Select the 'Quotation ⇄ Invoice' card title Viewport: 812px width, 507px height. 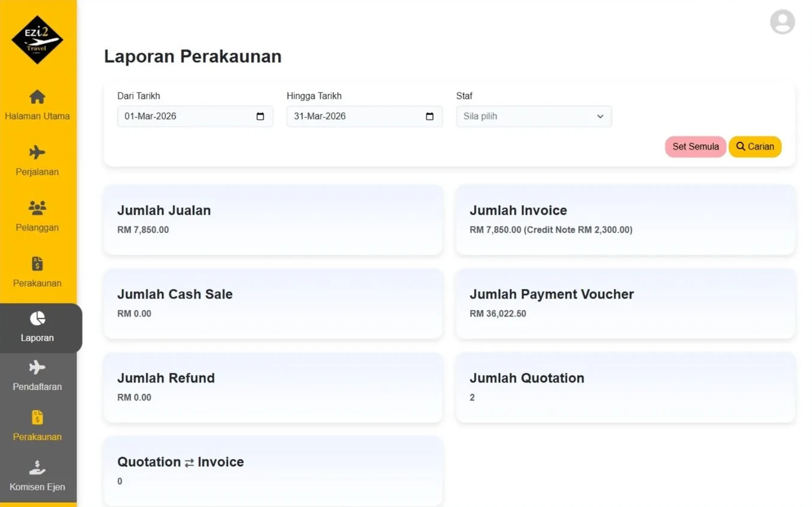click(181, 462)
